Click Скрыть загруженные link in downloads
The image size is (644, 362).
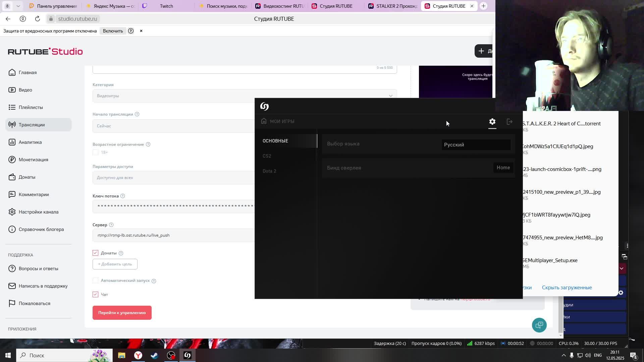click(567, 288)
